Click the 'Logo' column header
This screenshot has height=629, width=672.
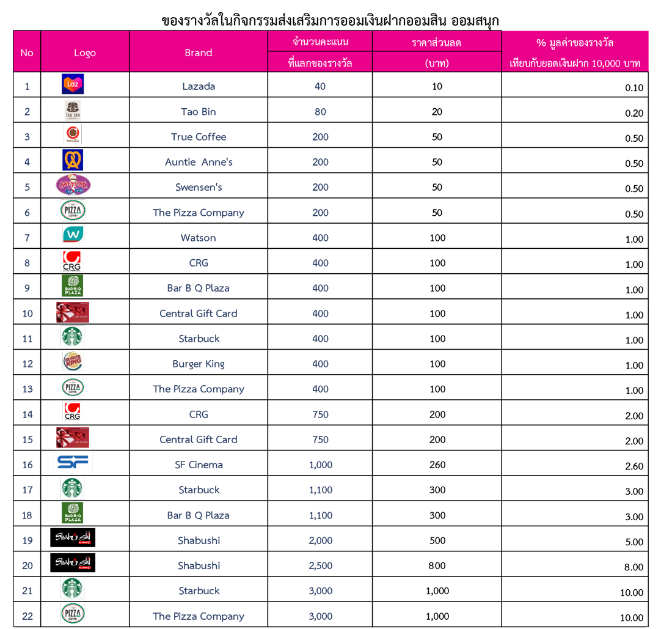click(x=85, y=53)
